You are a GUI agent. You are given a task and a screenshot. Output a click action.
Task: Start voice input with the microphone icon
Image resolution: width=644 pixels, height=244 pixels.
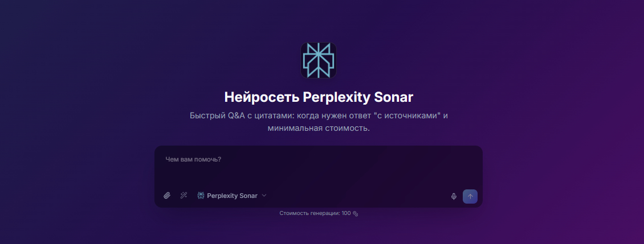[x=454, y=196]
